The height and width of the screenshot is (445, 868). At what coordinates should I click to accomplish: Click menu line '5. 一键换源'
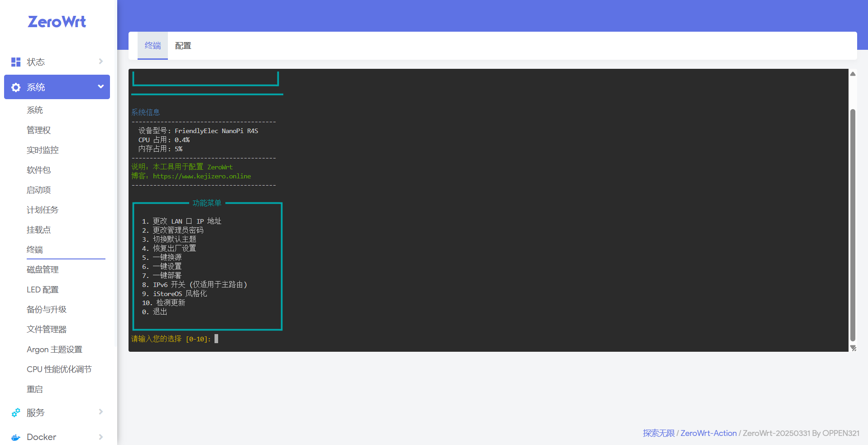coord(162,258)
